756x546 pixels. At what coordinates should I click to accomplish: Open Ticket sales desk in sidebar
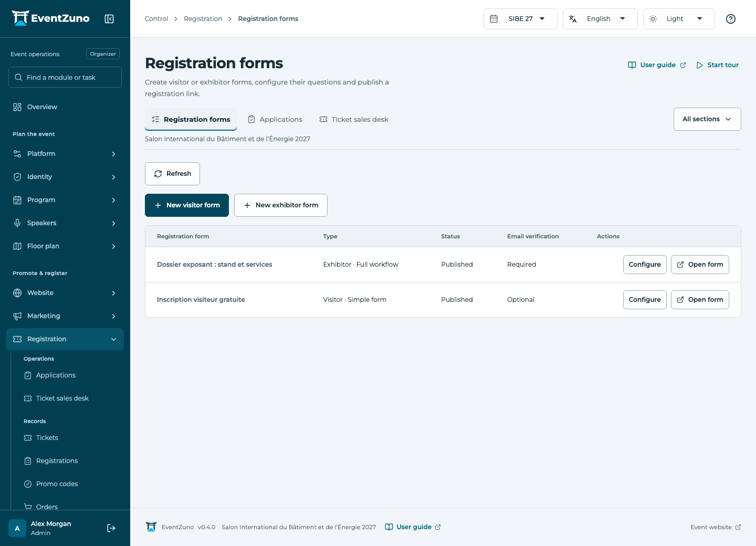point(69,398)
